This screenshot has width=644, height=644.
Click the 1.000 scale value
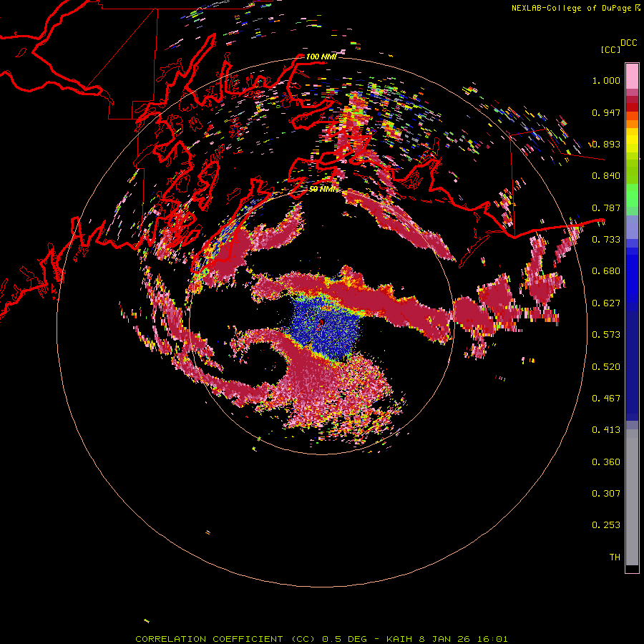pyautogui.click(x=606, y=80)
